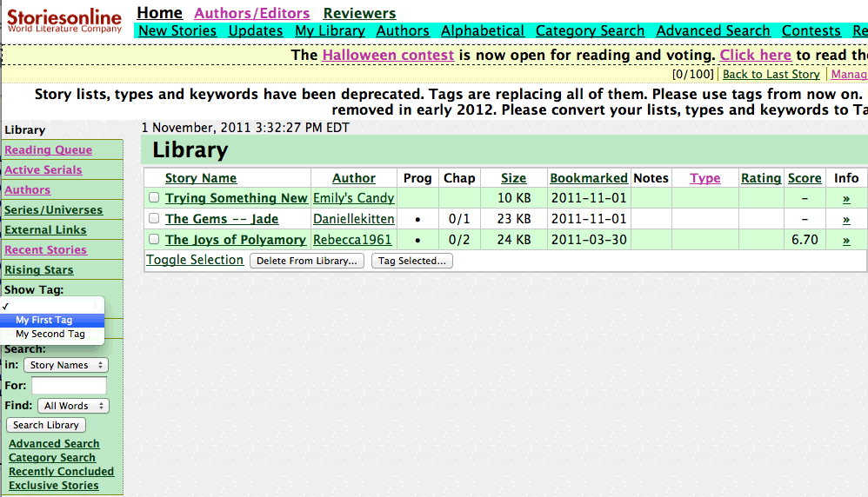Open Recently Concluded link

pos(62,472)
